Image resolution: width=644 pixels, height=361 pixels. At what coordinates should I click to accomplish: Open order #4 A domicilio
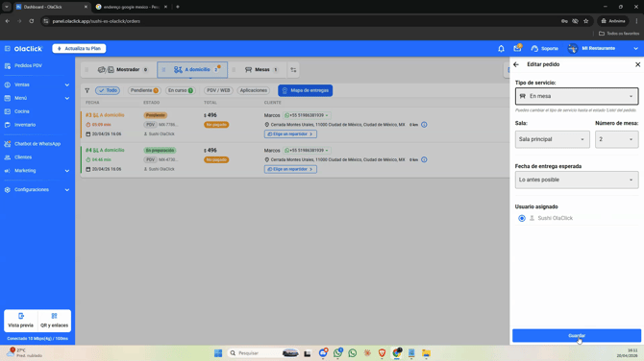[x=105, y=150]
